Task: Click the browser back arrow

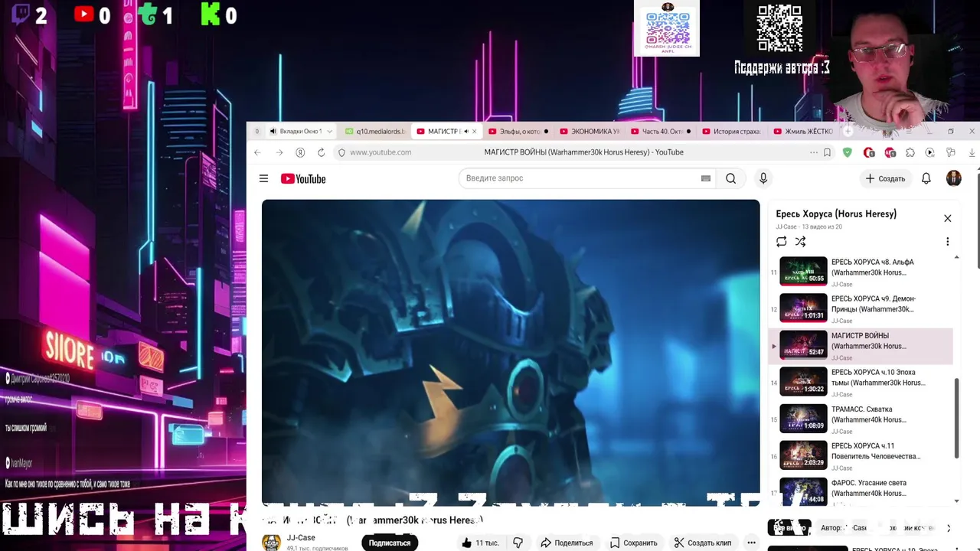Action: point(257,152)
